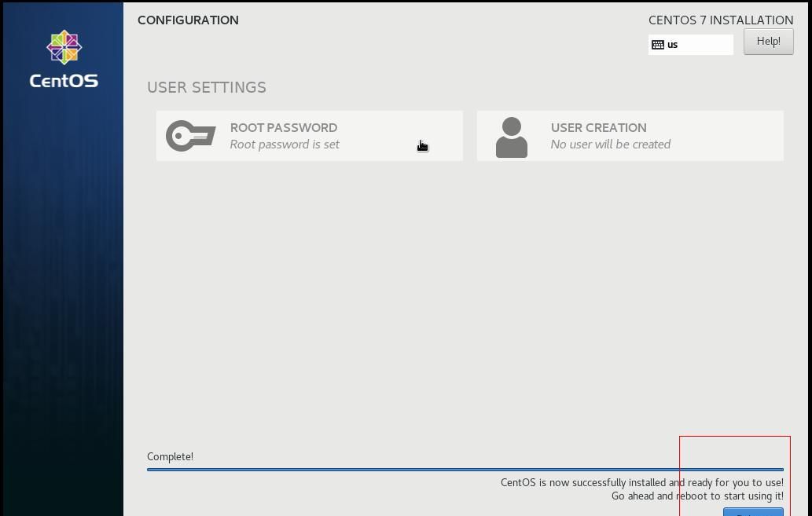Open the ROOT PASSWORD title
This screenshot has width=812, height=516.
point(284,127)
